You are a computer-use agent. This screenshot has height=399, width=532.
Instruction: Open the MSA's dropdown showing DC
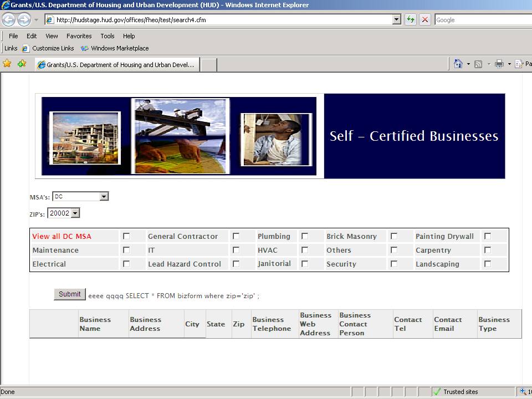104,197
